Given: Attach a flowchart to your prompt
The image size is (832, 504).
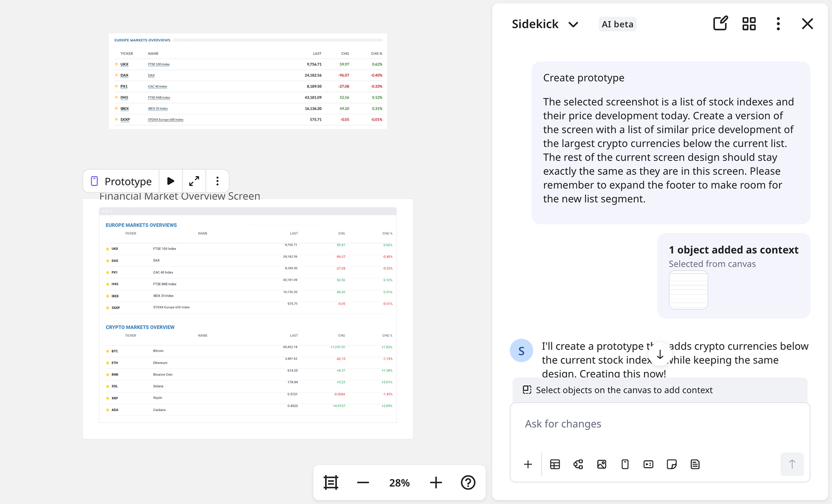Looking at the screenshot, I should (578, 464).
